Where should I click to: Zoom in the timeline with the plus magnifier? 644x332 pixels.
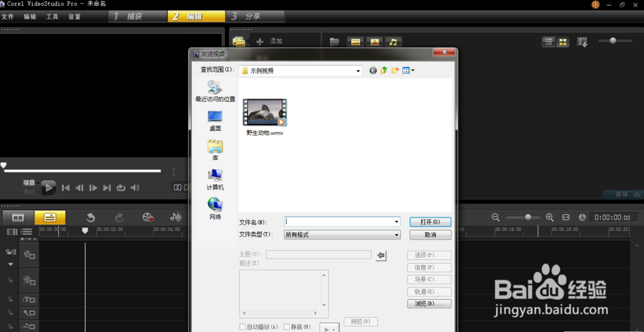[549, 217]
